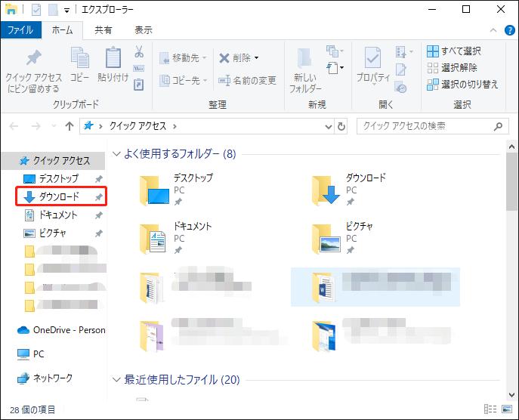Click the プロパティ (Properties) checkmark icon
Screen dimensions: 519x420
coord(372,57)
